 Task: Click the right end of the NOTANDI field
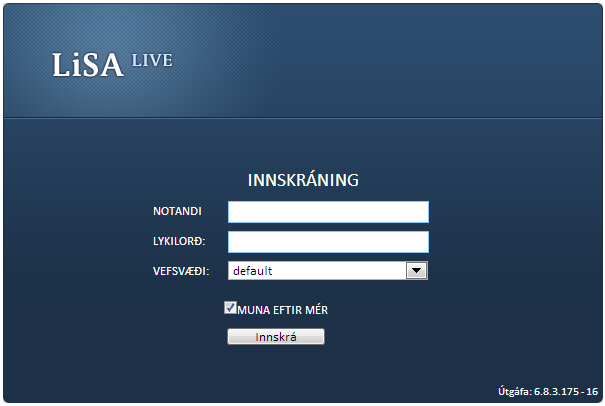418,212
